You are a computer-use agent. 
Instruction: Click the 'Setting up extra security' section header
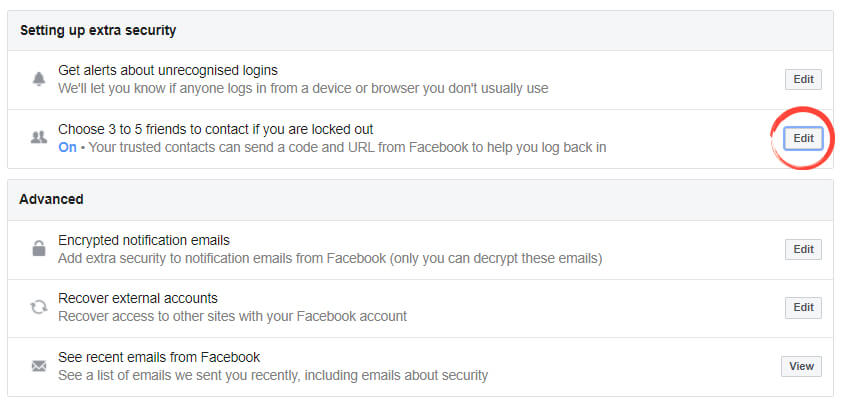[98, 30]
